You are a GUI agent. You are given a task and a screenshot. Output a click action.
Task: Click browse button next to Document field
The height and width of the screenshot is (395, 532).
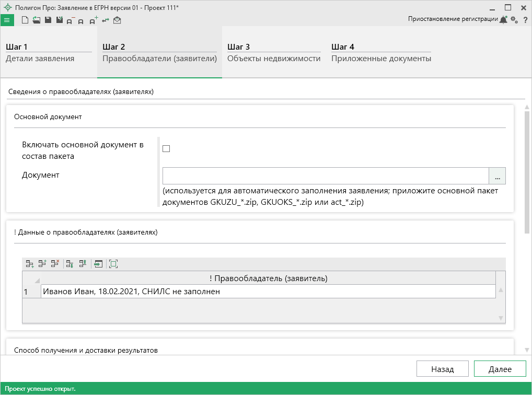pos(497,176)
